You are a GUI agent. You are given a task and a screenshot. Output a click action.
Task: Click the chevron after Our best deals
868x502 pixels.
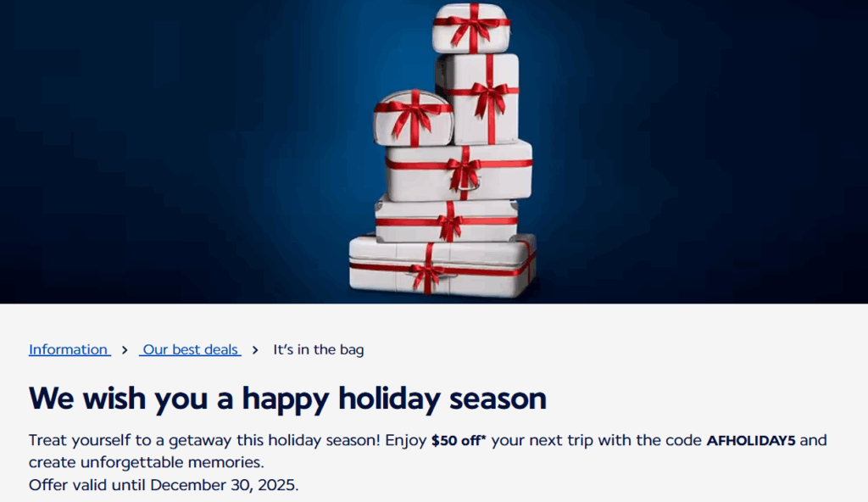pos(255,350)
